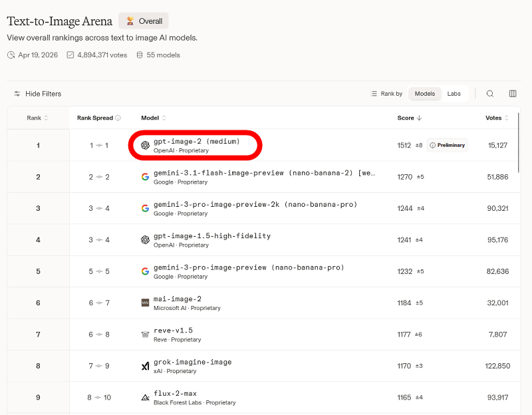Click the OpenAI logo beside gpt-image-2
This screenshot has height=415, width=532.
(x=145, y=146)
